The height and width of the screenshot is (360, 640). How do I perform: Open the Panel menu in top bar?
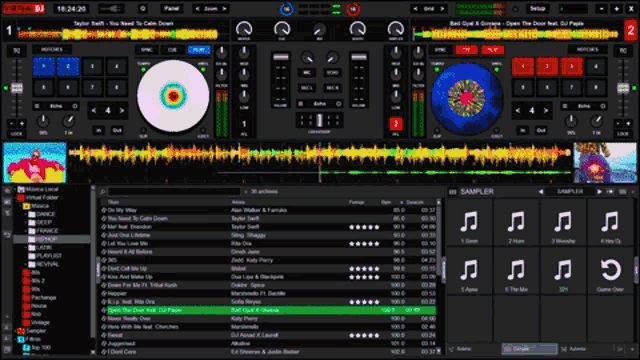[x=171, y=9]
